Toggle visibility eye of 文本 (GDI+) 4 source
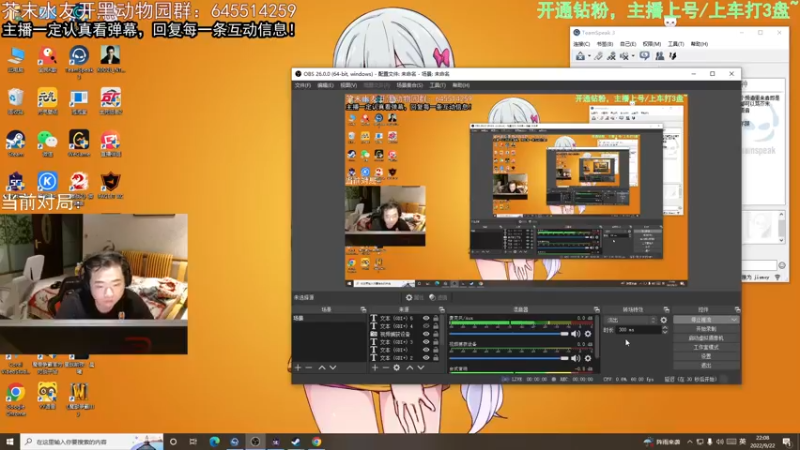The image size is (800, 450). pyautogui.click(x=426, y=326)
